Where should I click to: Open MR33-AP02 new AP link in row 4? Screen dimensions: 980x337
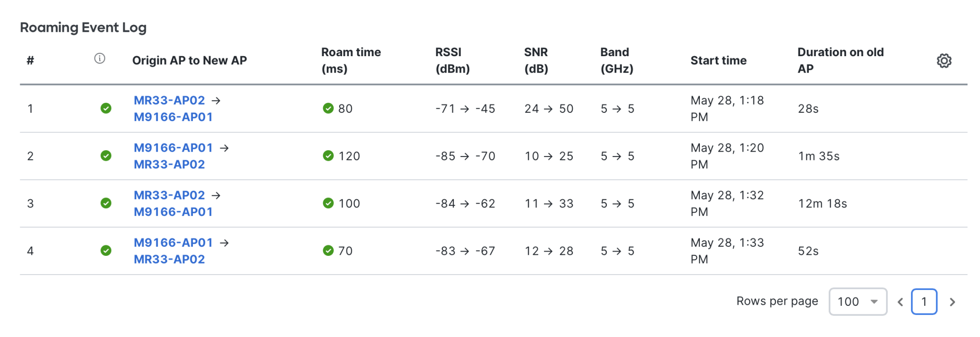tap(169, 259)
